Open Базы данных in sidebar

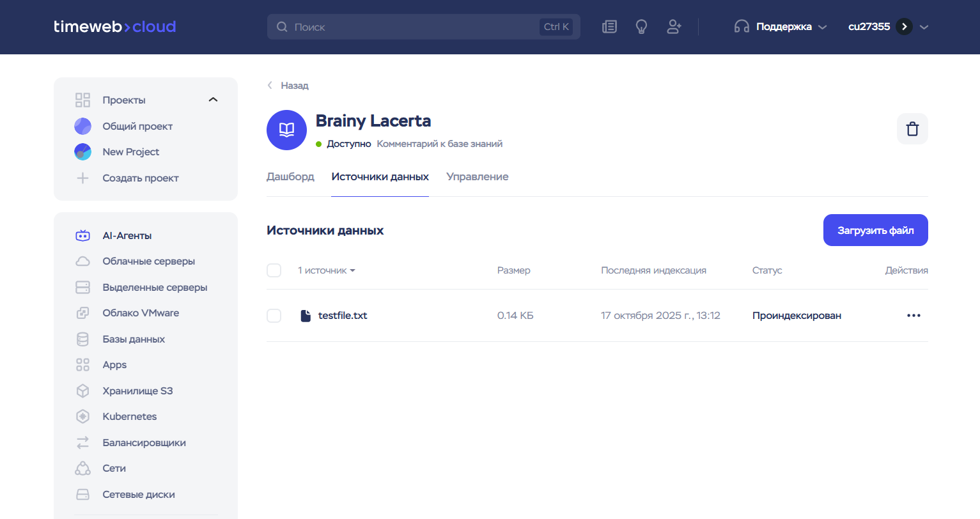tap(134, 339)
